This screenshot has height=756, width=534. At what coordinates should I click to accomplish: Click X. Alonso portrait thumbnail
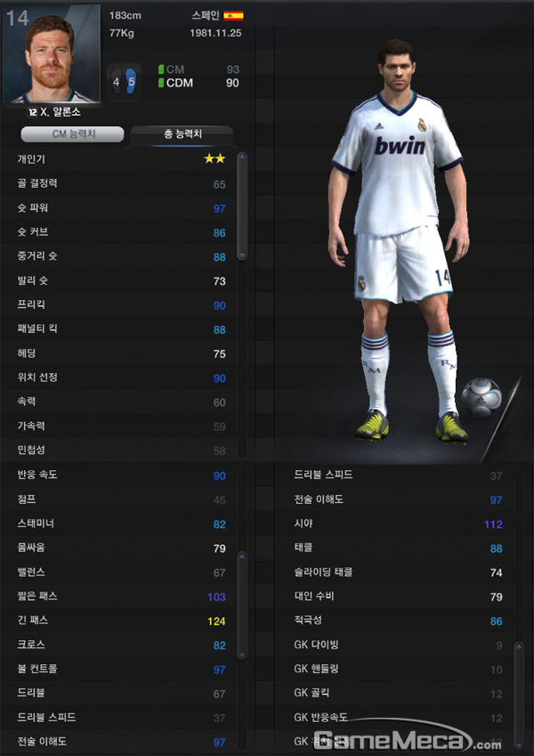(x=51, y=53)
